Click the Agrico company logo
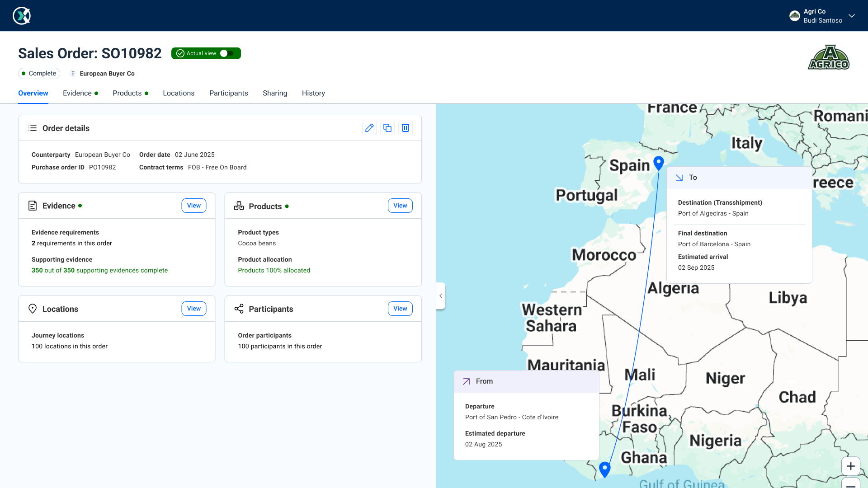 tap(829, 57)
